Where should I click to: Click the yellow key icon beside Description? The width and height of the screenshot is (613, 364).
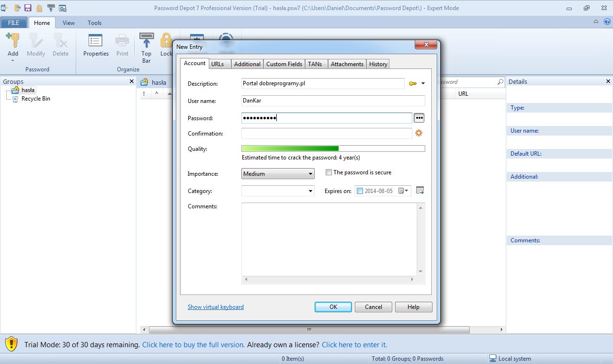point(413,83)
